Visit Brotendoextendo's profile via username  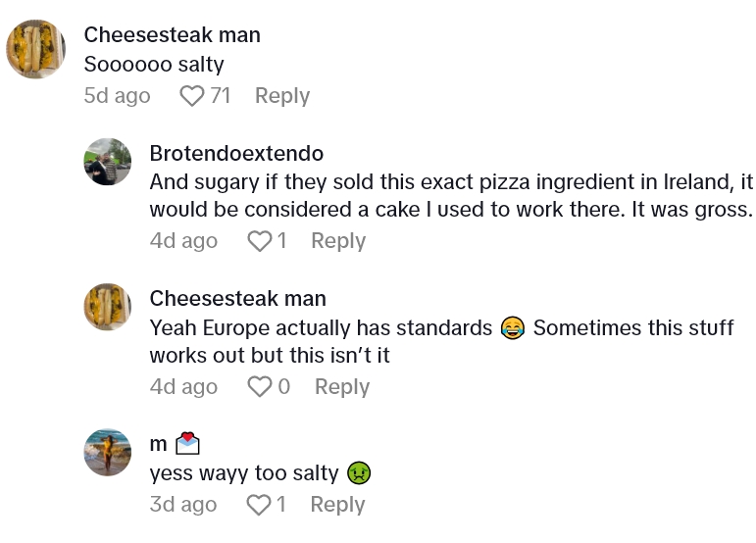tap(236, 154)
